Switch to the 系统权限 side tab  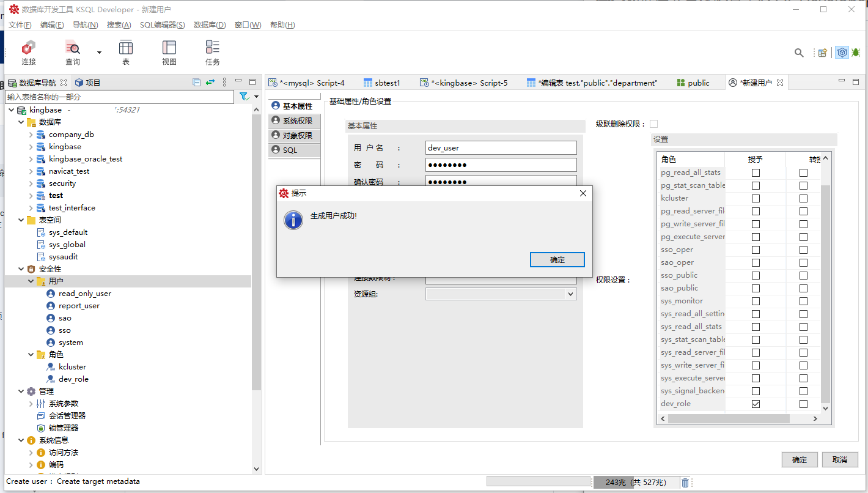click(293, 120)
